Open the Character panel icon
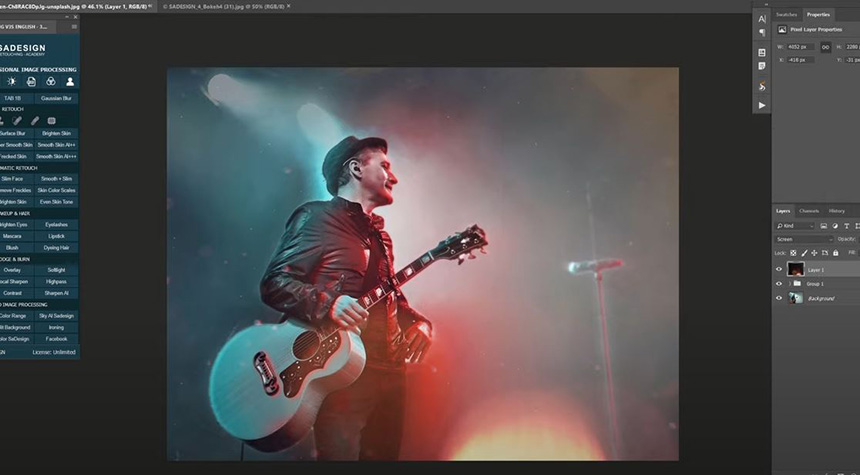The height and width of the screenshot is (475, 860). [762, 18]
